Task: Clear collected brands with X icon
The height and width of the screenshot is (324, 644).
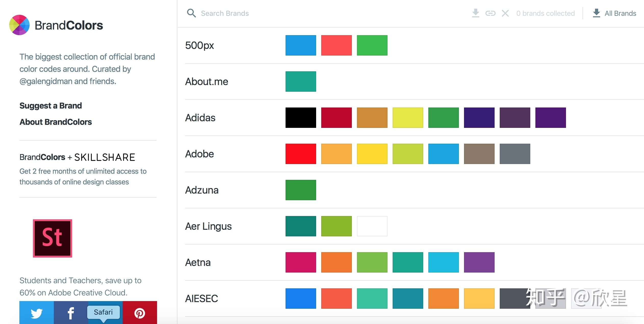Action: [505, 13]
